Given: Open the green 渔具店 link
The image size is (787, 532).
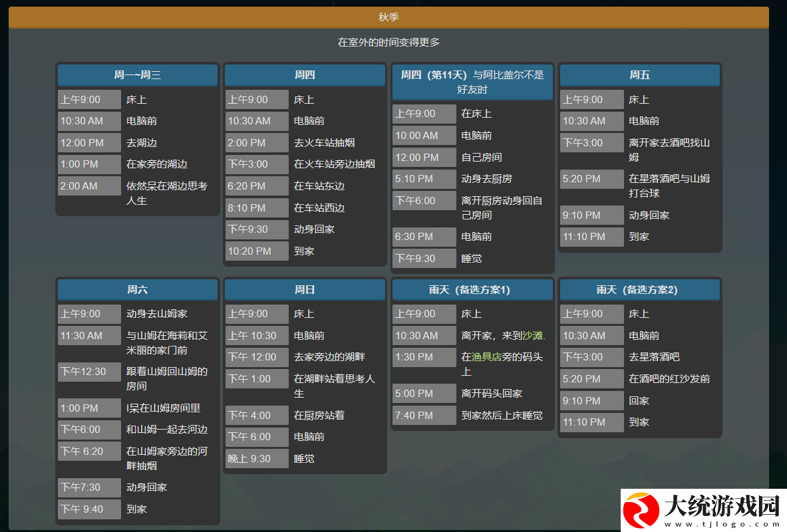Looking at the screenshot, I should (486, 357).
